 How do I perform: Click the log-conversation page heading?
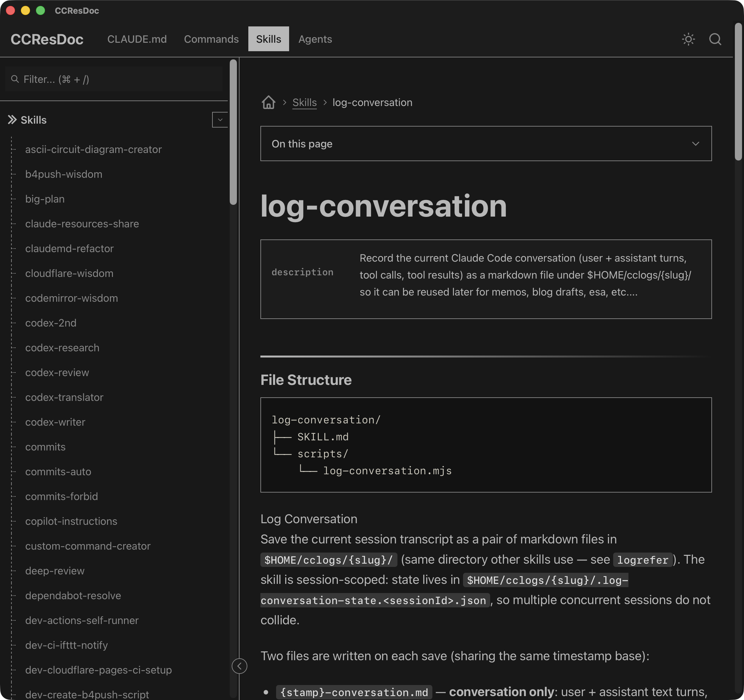click(383, 206)
